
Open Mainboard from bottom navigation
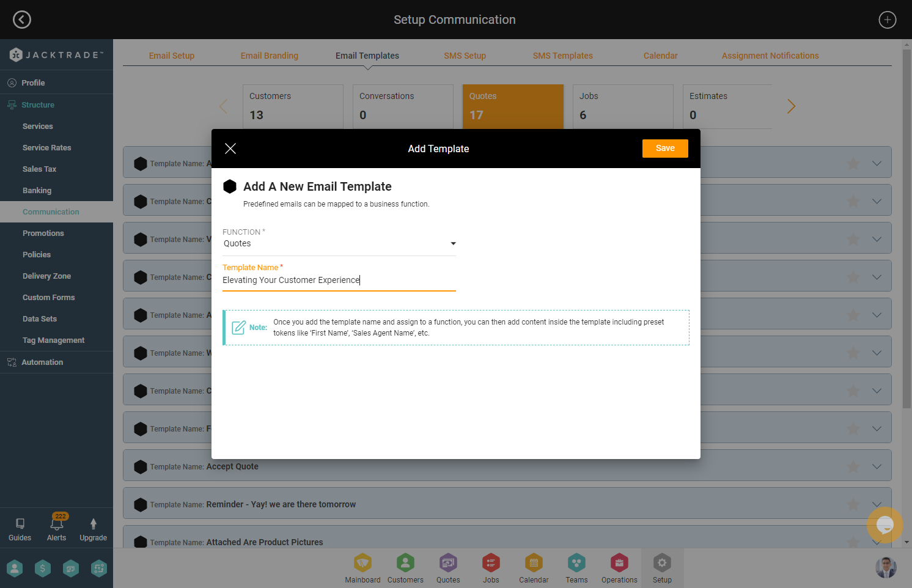[x=362, y=568]
